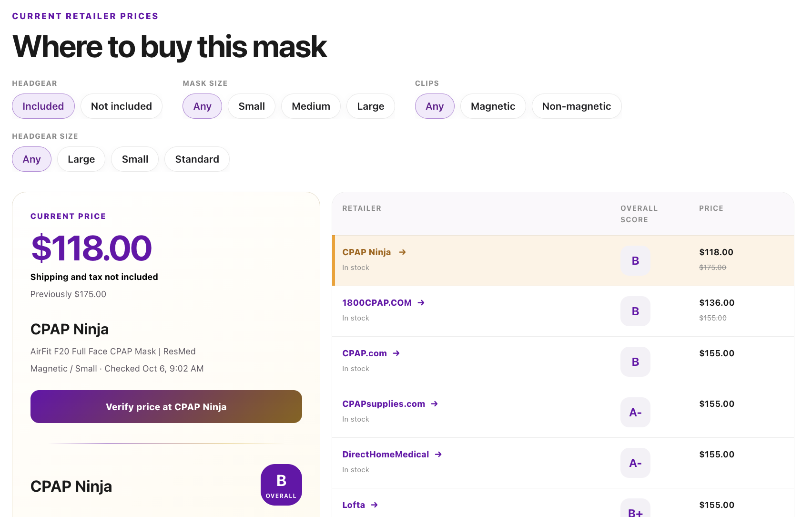Click the arrow icon next to DirectHomeMedical
This screenshot has width=812, height=517.
(x=438, y=454)
